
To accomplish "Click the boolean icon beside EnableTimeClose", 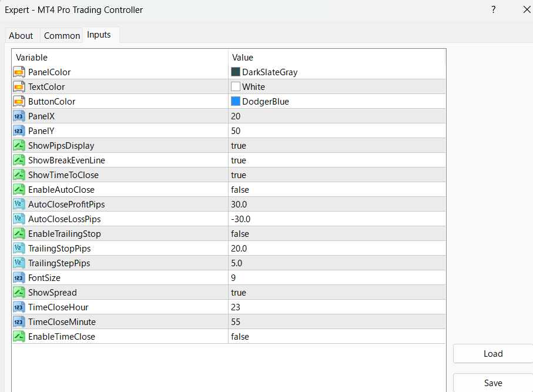I will 18,337.
